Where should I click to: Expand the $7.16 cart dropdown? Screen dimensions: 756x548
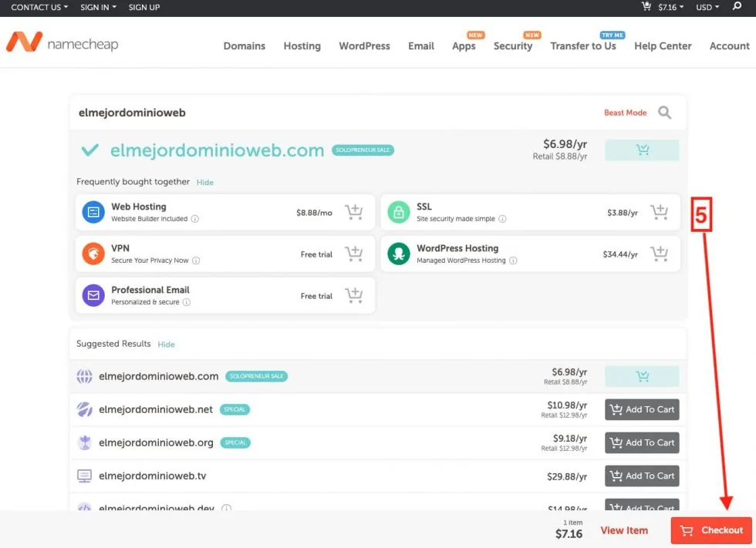[670, 7]
